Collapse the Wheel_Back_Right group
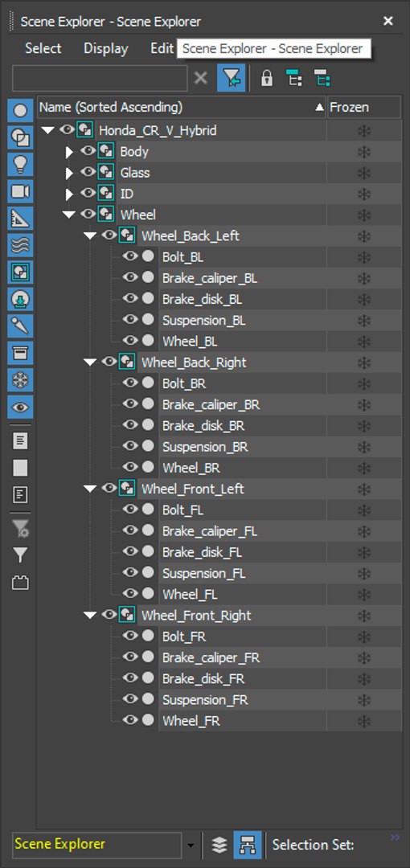 coord(90,362)
